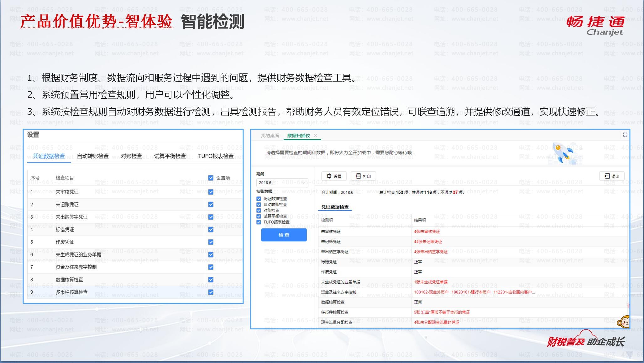Toggle the 设置项 select-all checkbox
Viewport: 644px width, 363px height.
(211, 178)
